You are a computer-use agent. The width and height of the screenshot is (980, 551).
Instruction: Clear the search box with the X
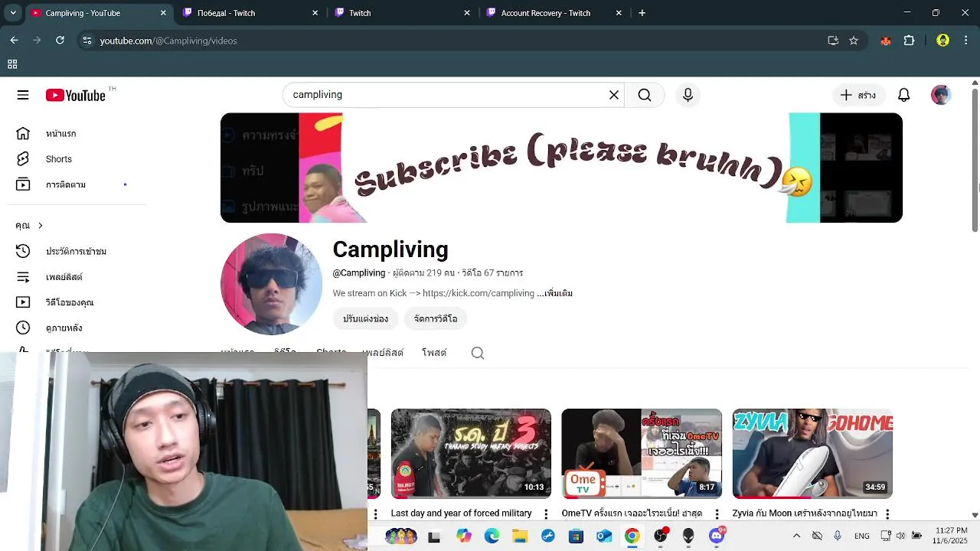tap(614, 95)
